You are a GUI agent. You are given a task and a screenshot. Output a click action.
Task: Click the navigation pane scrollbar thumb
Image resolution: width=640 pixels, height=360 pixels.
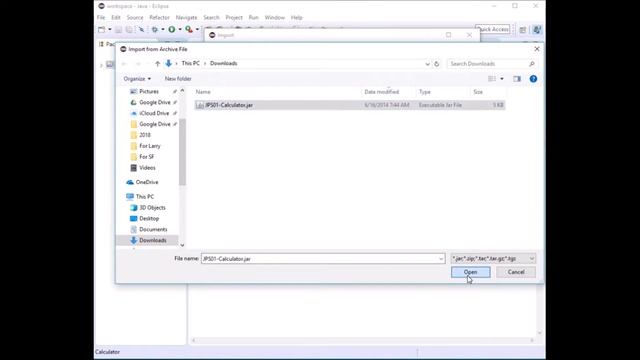pos(182,151)
